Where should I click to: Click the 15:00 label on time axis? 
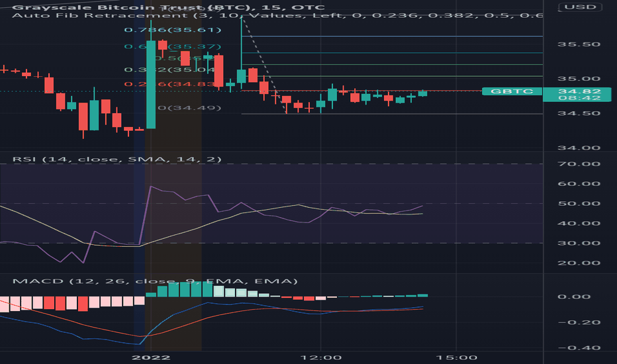456,357
